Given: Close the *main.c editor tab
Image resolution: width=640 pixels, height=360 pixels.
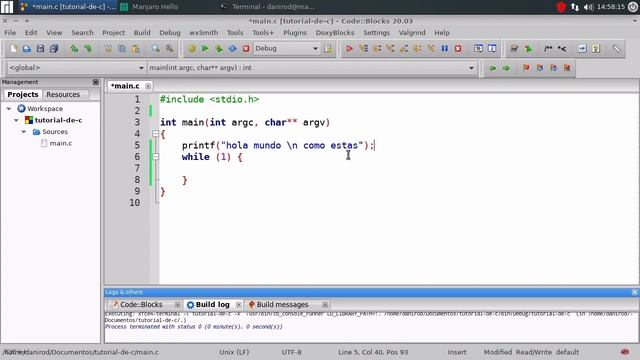Looking at the screenshot, I should click(148, 86).
